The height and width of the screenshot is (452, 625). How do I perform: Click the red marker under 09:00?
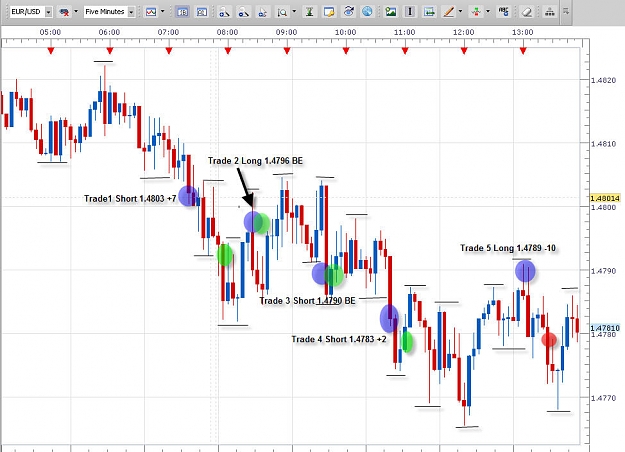tap(287, 51)
